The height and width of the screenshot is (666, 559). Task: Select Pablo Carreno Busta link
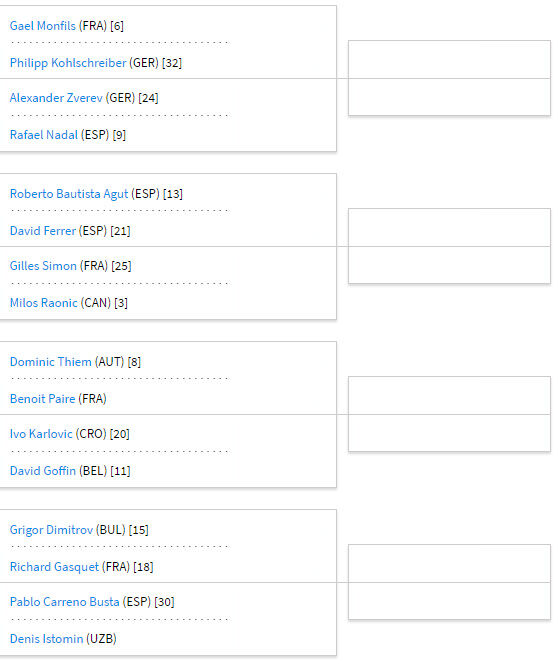click(65, 602)
